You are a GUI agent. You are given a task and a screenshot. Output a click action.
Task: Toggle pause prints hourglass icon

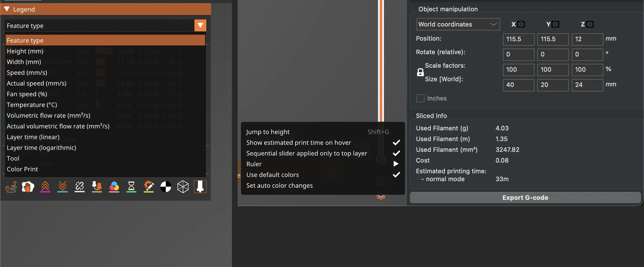(131, 187)
